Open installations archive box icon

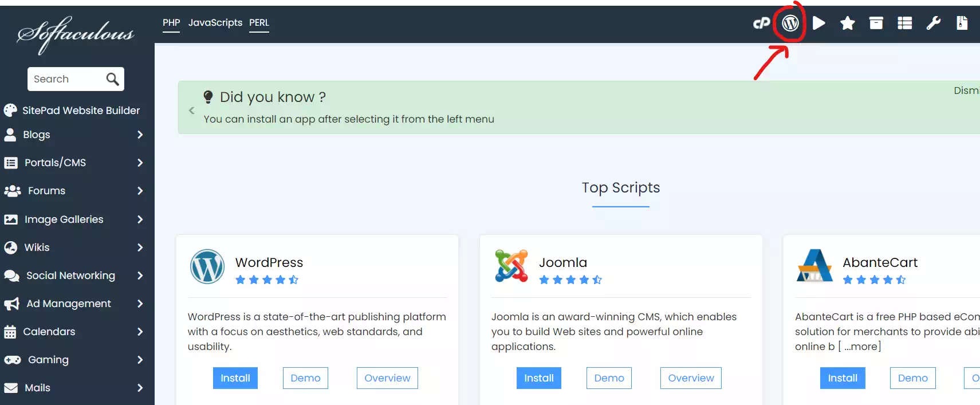(x=876, y=23)
